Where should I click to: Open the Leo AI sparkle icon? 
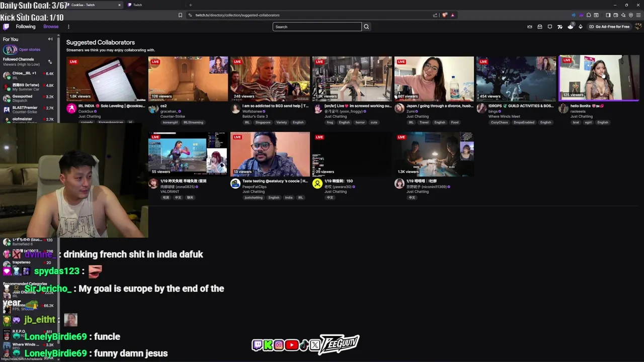pos(623,15)
